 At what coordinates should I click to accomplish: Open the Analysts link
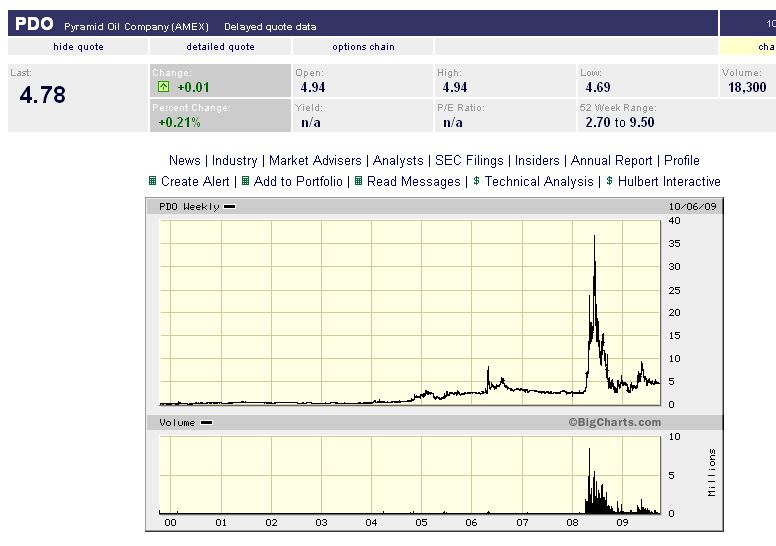click(398, 160)
